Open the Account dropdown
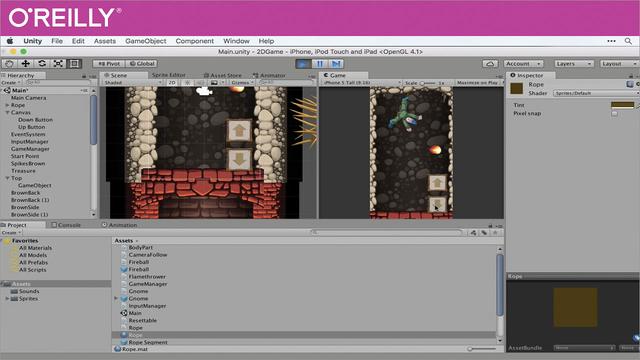The height and width of the screenshot is (360, 640). [524, 64]
